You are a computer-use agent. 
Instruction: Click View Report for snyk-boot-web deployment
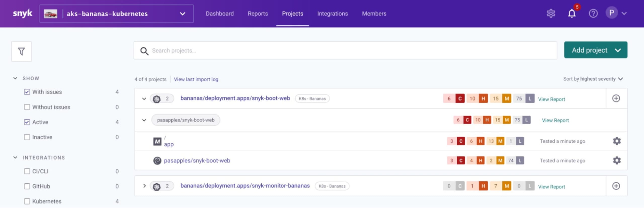pos(551,99)
